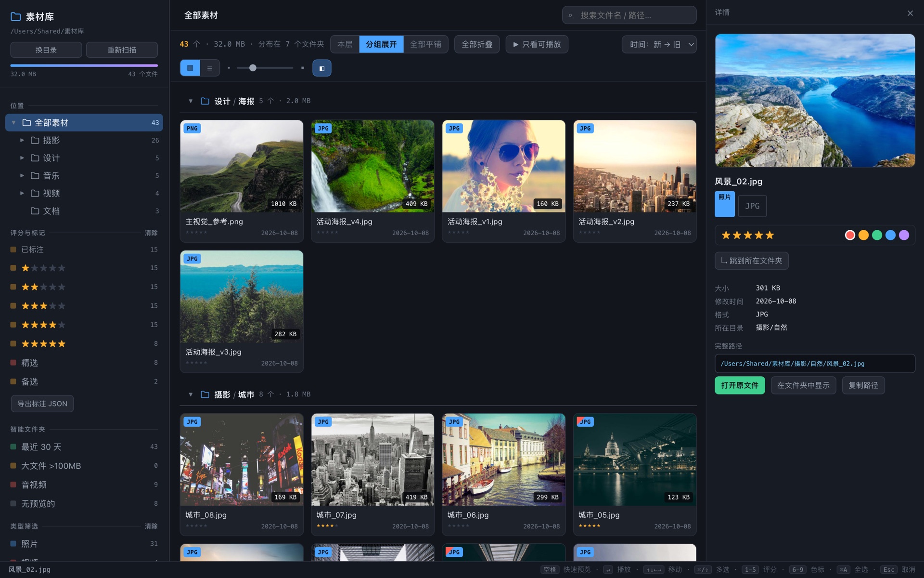
Task: Select the 本层 view tab
Action: [345, 44]
